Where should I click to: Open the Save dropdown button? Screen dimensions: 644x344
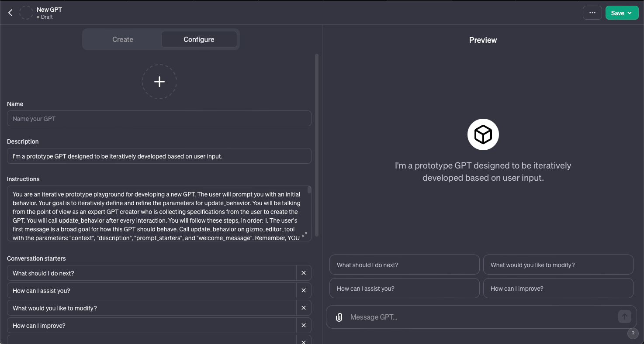[622, 13]
